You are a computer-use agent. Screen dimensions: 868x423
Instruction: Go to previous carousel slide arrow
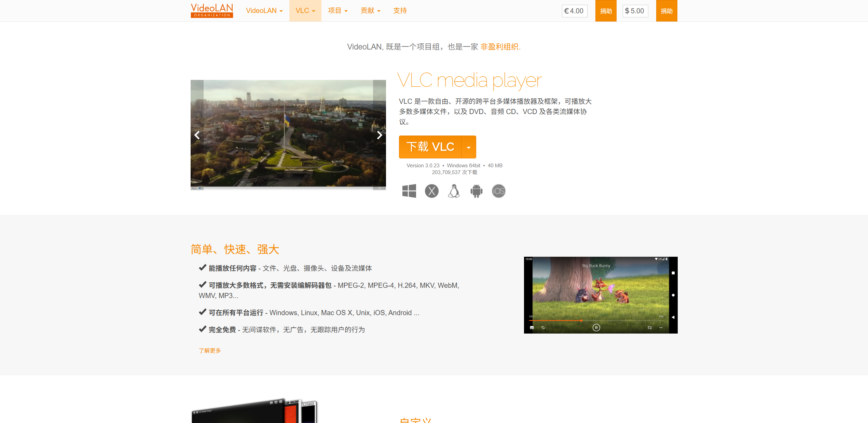click(x=197, y=135)
